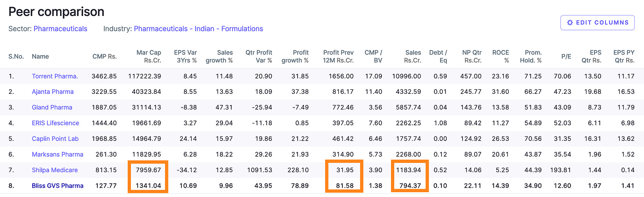Click Shilpa Medicare profit value 31.95
644x197 pixels.
(x=345, y=170)
